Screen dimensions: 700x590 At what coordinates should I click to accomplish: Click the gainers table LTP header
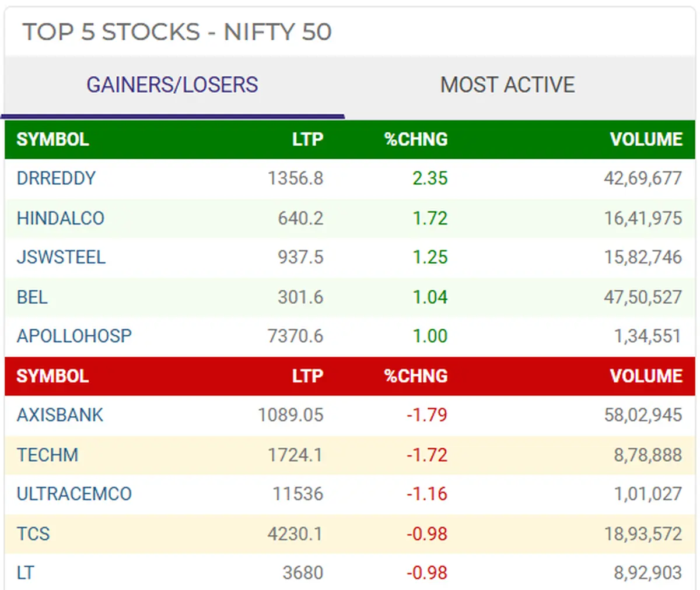pyautogui.click(x=307, y=139)
